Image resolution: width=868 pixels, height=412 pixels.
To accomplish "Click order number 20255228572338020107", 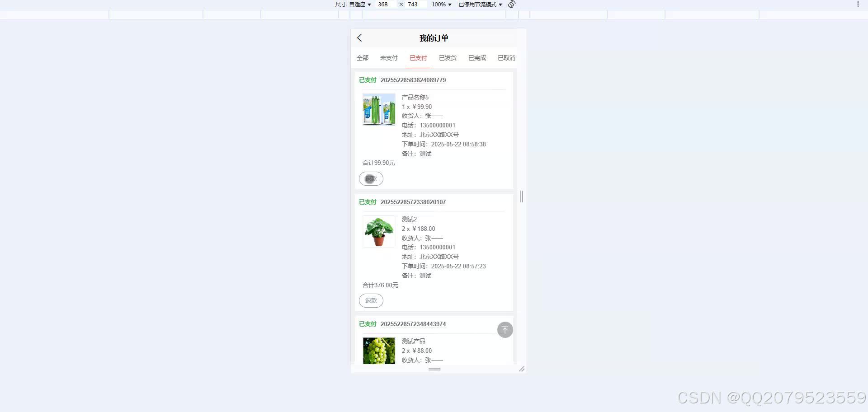I will click(413, 202).
